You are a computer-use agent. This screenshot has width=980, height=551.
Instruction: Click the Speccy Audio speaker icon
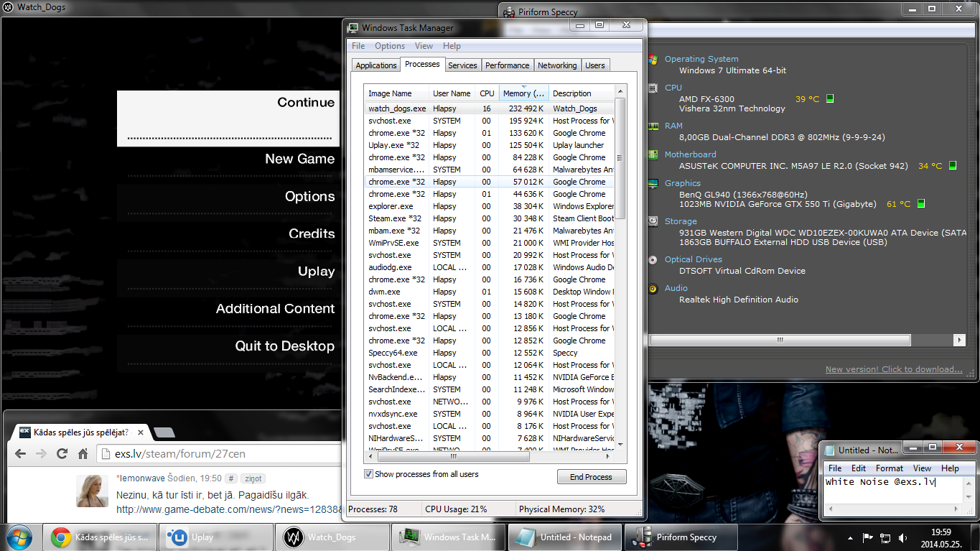[x=653, y=288]
